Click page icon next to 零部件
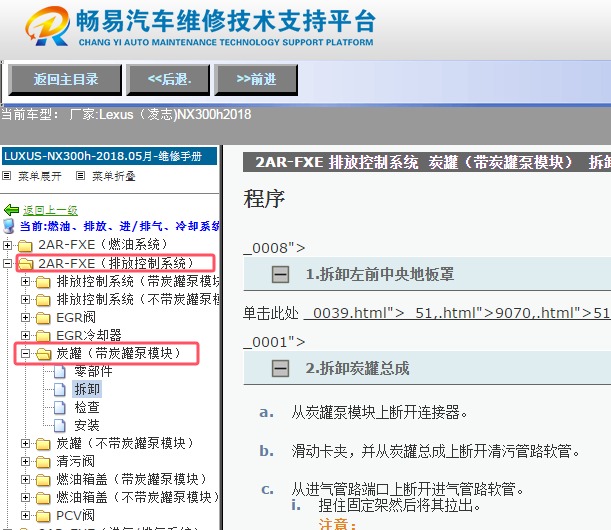This screenshot has height=530, width=611. 60,371
